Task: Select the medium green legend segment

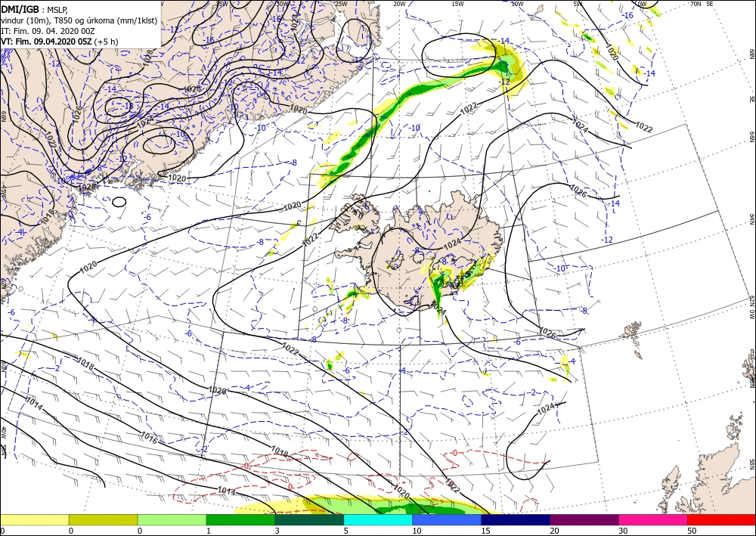Action: tap(240, 519)
